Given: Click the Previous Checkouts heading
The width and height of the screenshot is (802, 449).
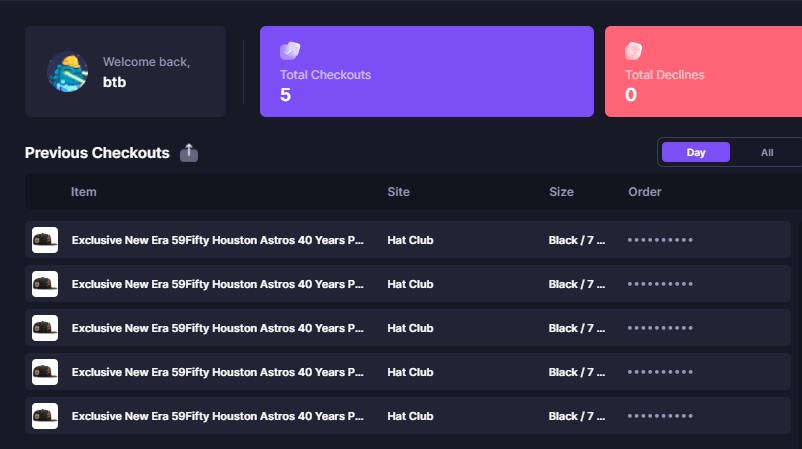Looking at the screenshot, I should pyautogui.click(x=97, y=152).
